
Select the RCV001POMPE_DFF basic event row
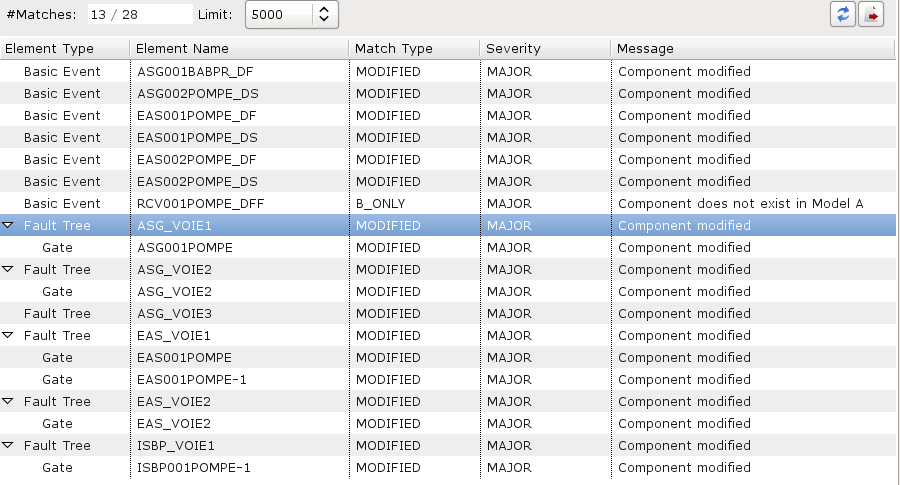[448, 204]
